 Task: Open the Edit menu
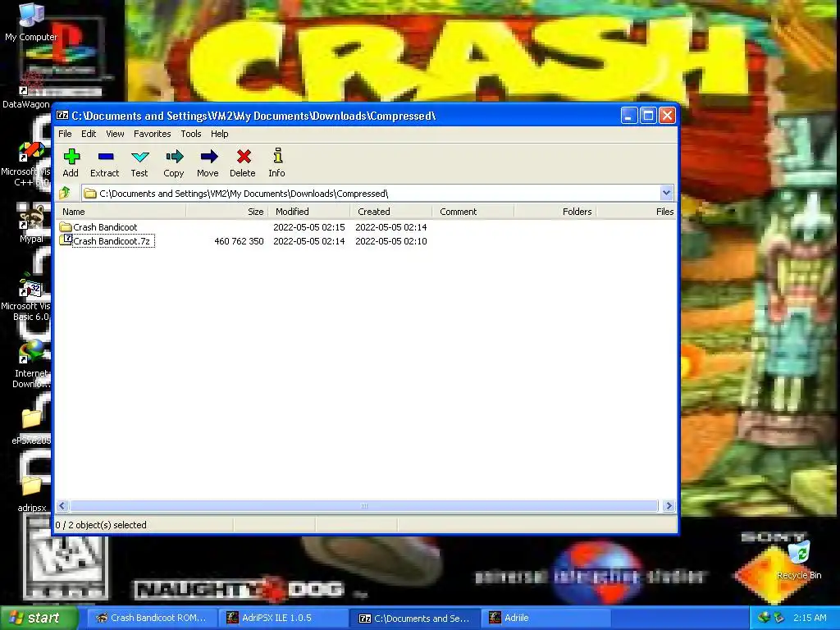pos(89,134)
